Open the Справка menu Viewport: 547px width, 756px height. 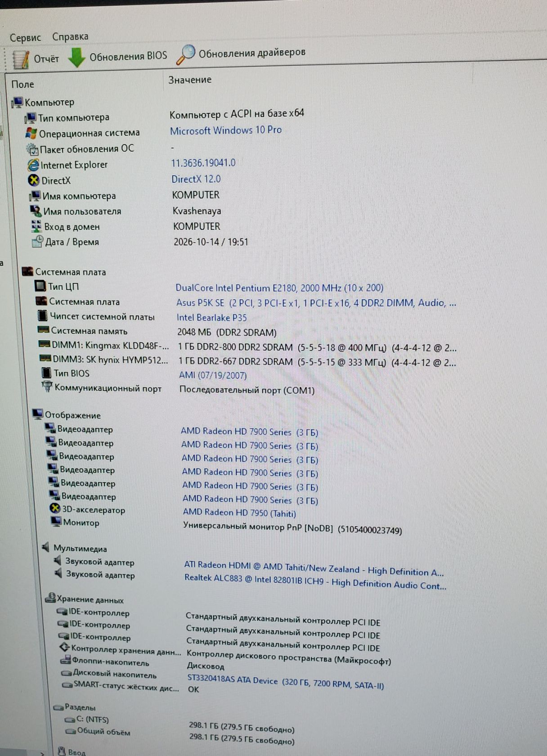[x=70, y=36]
